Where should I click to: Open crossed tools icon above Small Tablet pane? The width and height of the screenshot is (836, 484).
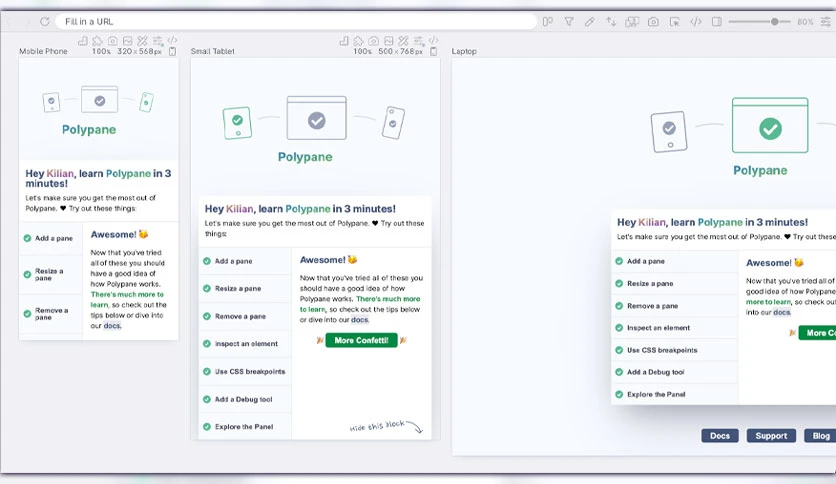tap(404, 41)
